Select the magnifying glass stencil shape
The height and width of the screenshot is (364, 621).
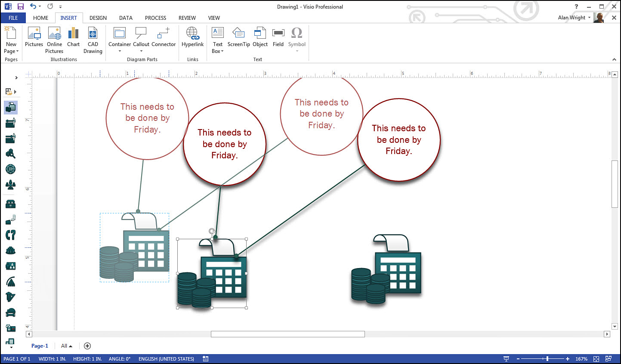pyautogui.click(x=11, y=154)
